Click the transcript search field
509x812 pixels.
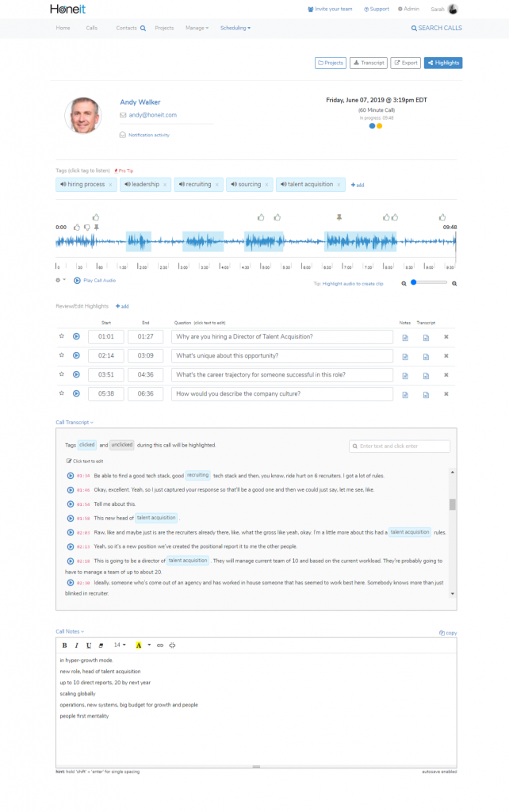click(400, 446)
